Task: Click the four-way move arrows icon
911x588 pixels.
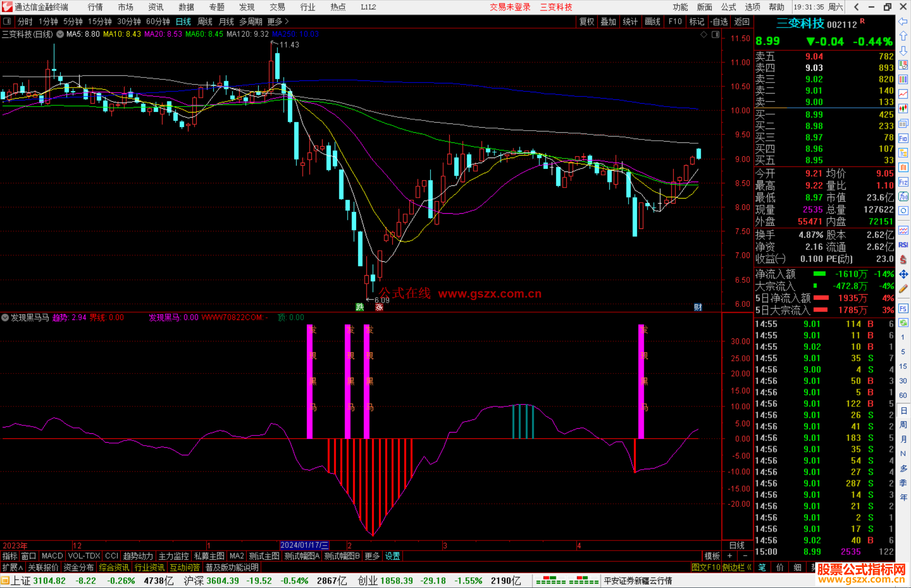Action: 903,274
